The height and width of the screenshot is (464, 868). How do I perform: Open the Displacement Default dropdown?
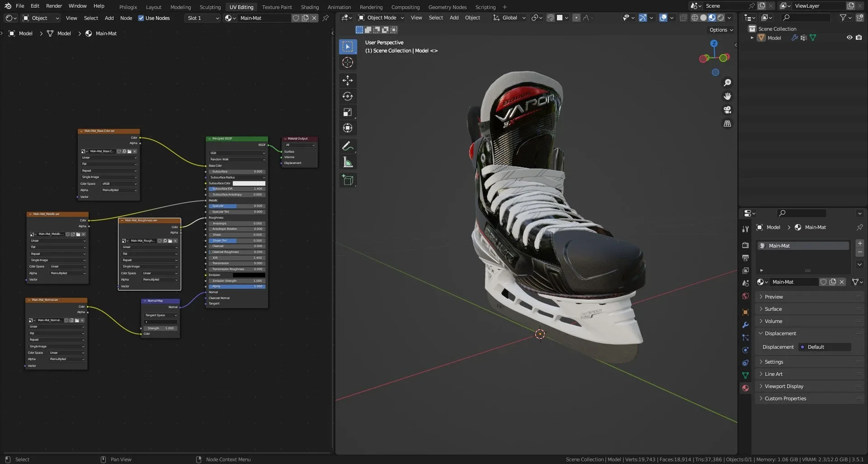point(825,347)
